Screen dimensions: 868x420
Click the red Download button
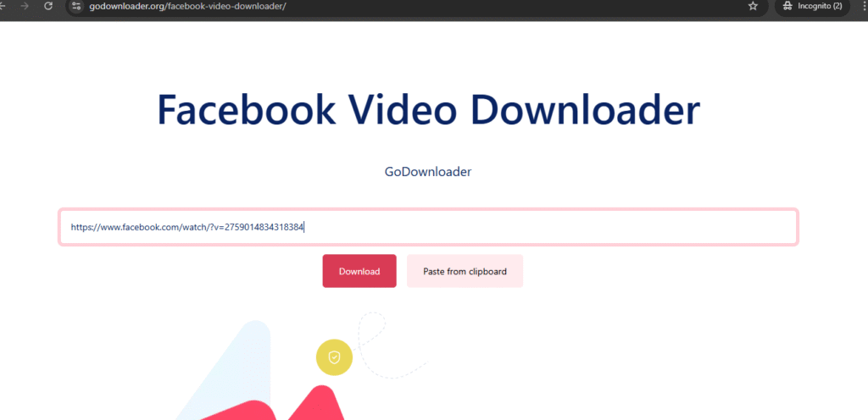click(x=359, y=271)
